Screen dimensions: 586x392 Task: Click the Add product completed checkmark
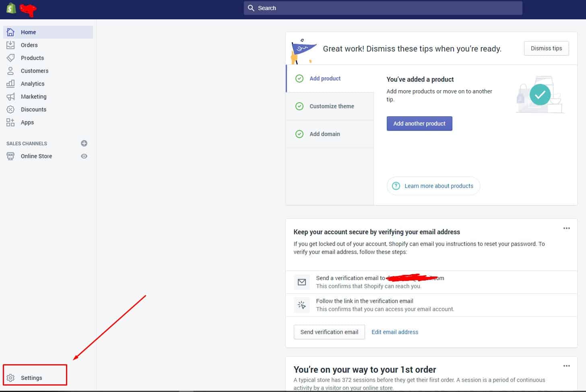(299, 78)
